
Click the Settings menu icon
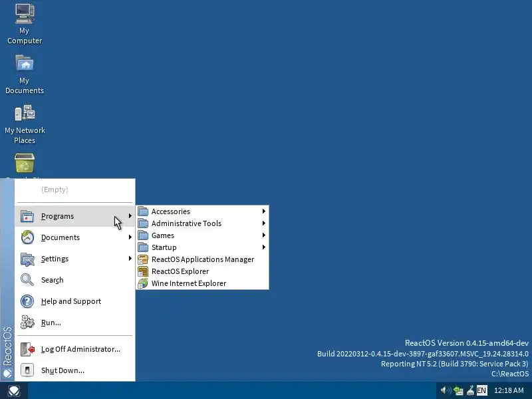click(x=27, y=259)
